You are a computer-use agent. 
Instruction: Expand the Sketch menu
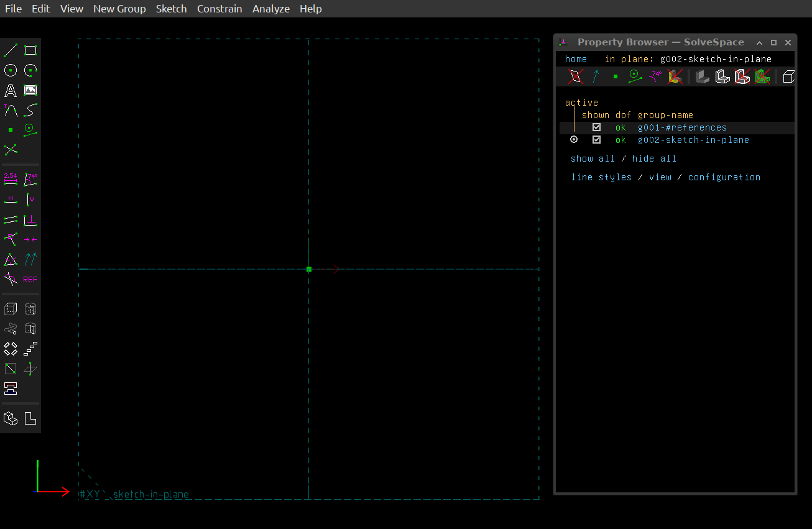(171, 9)
